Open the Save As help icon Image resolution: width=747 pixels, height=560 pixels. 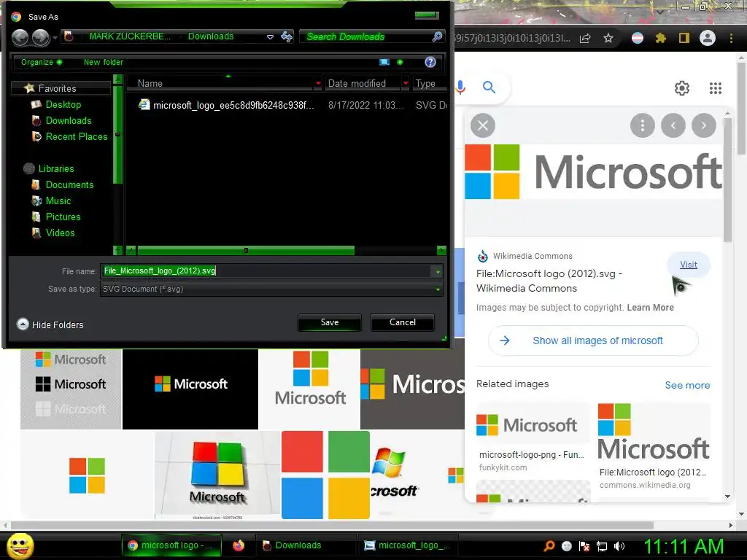[430, 62]
